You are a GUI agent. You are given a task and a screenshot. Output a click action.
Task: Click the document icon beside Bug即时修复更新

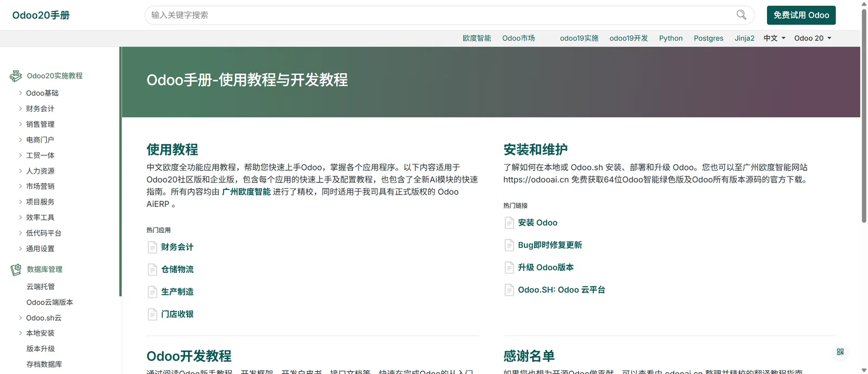point(509,245)
